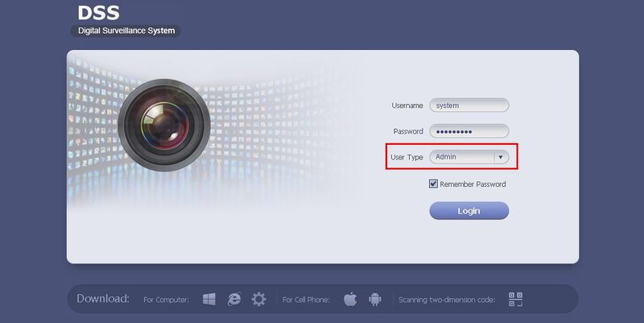Viewport: 644px width, 323px height.
Task: Click the Digital Surveillance System badge
Action: 126,31
